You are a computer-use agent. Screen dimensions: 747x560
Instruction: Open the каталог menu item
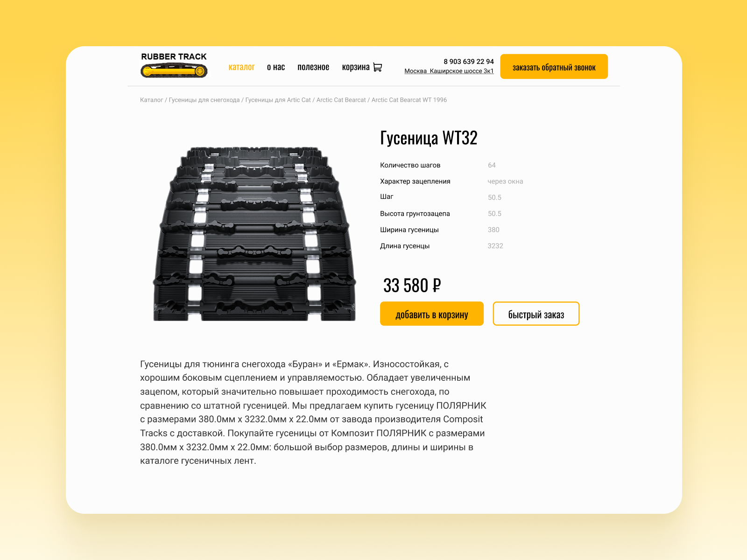(241, 67)
